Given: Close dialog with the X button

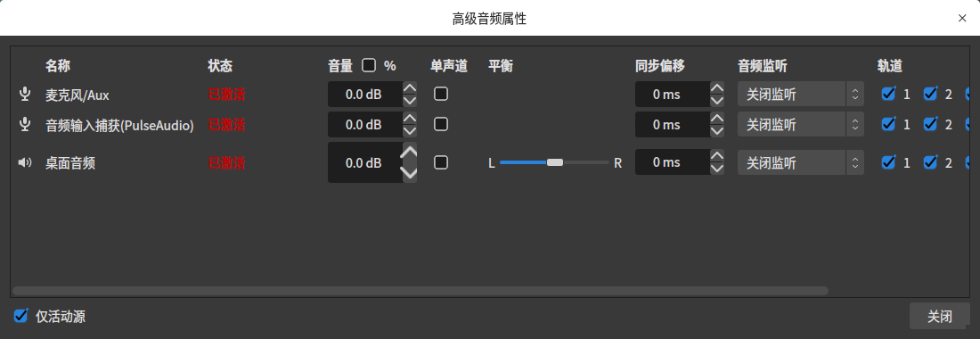Looking at the screenshot, I should tap(962, 18).
